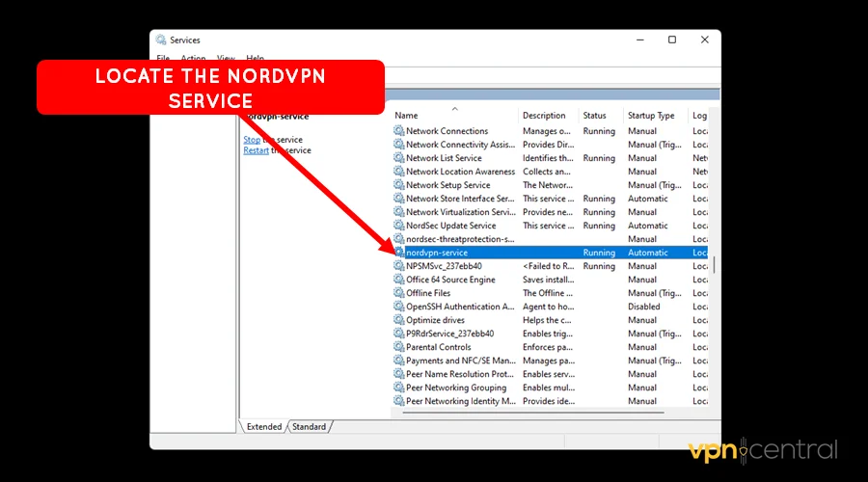Click the Restart the service link
Viewport: 868px width, 482px height.
click(256, 150)
